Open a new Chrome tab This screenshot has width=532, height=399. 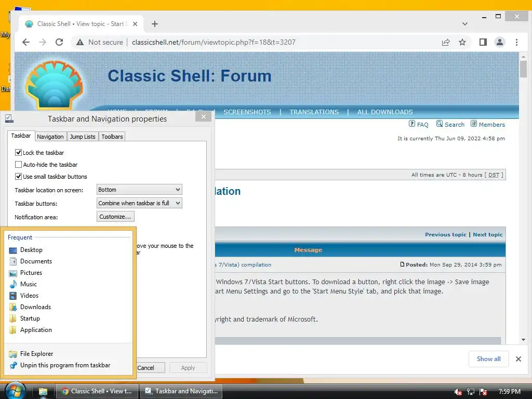click(155, 24)
